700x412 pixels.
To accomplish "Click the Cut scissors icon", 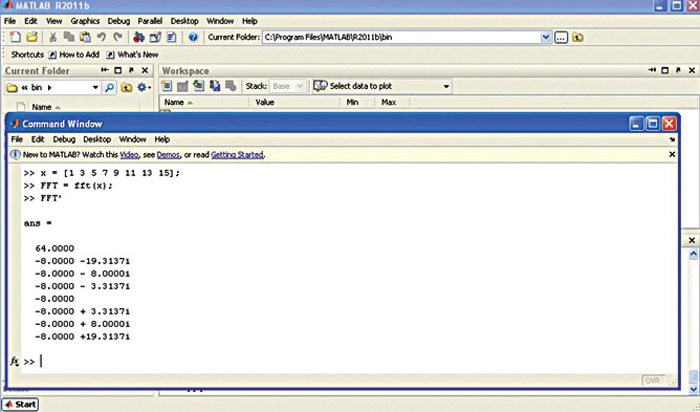I will pyautogui.click(x=52, y=37).
